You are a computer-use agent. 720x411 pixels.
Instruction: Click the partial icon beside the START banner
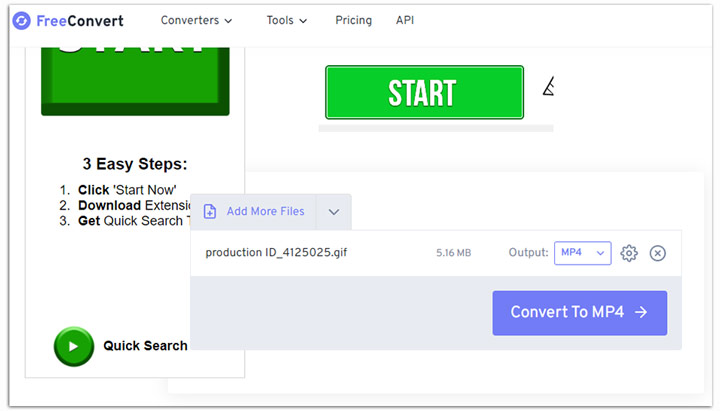pos(547,89)
